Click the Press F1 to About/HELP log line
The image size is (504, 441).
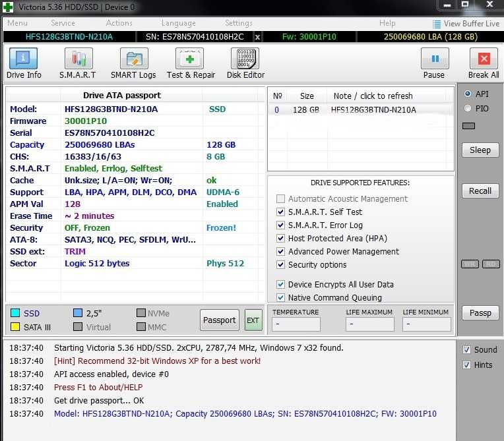[98, 388]
